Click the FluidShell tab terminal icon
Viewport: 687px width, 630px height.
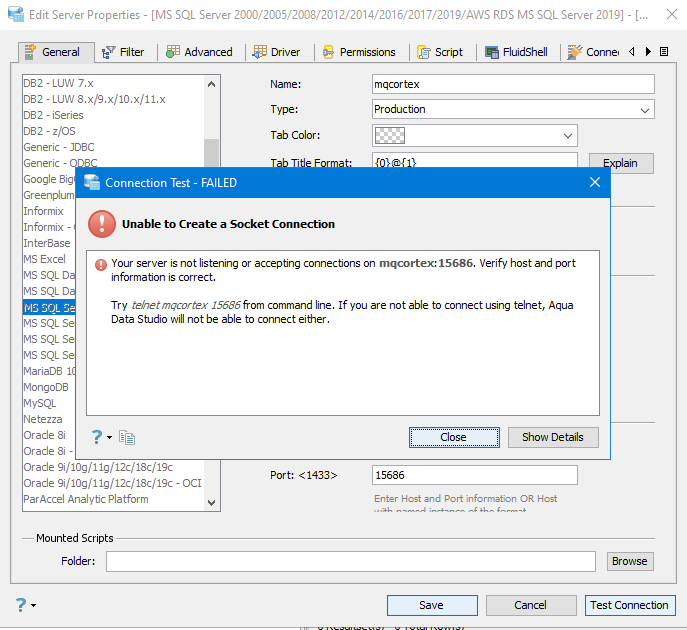coord(492,53)
